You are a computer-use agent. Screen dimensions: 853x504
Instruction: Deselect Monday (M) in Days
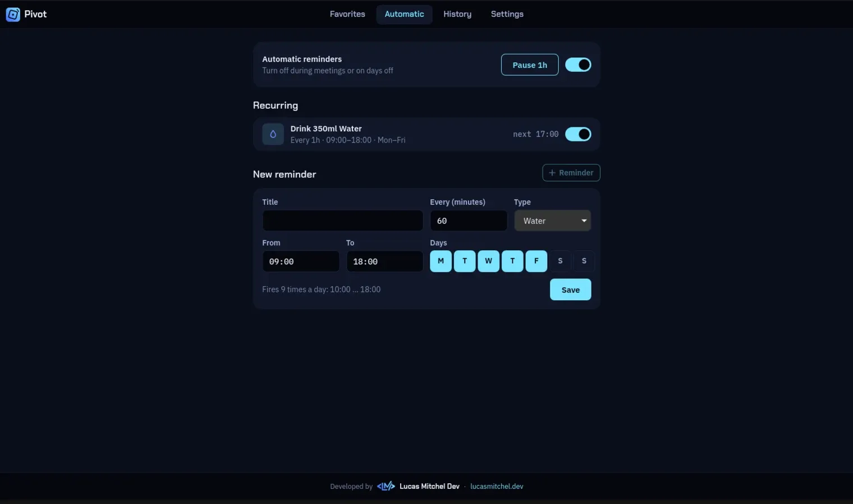point(441,261)
